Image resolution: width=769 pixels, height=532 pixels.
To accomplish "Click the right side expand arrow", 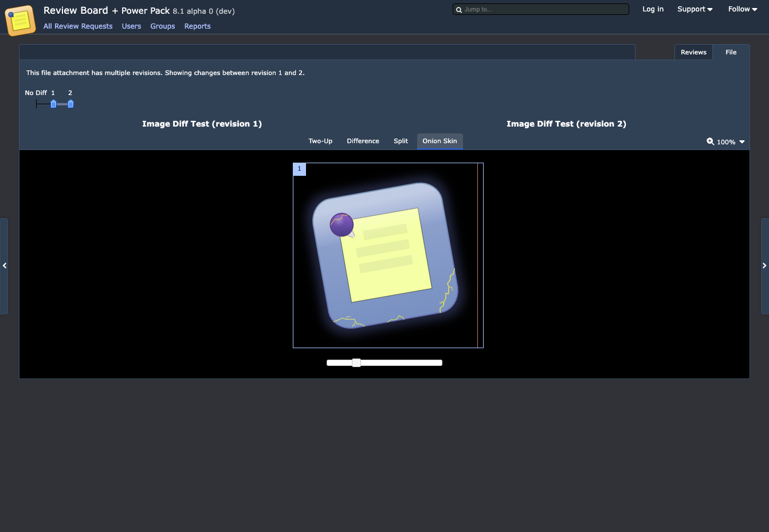I will pyautogui.click(x=764, y=266).
